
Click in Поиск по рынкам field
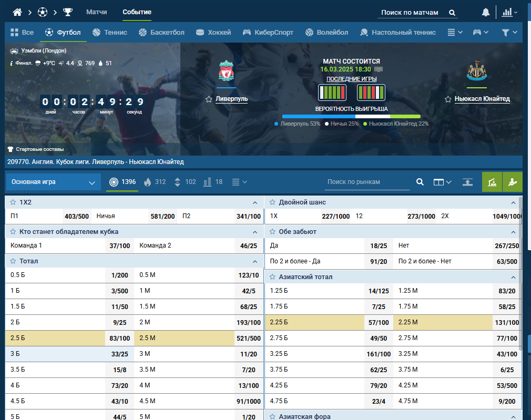(367, 182)
